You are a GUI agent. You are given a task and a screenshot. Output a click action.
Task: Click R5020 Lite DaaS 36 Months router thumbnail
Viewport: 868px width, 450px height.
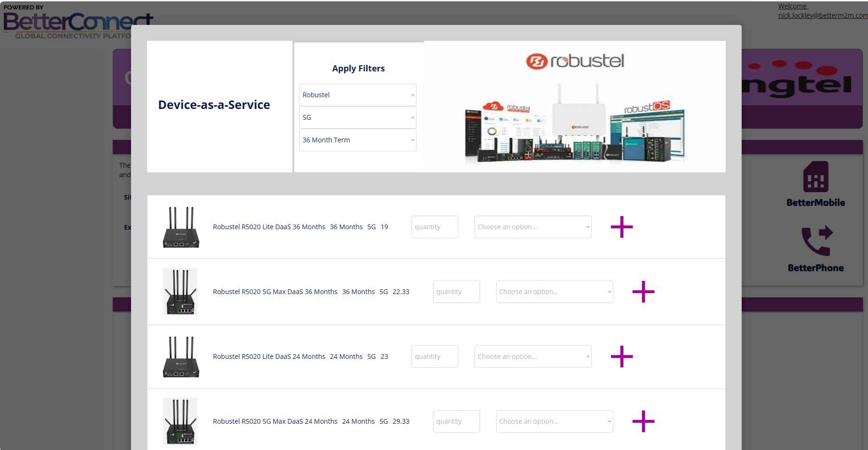pos(181,227)
